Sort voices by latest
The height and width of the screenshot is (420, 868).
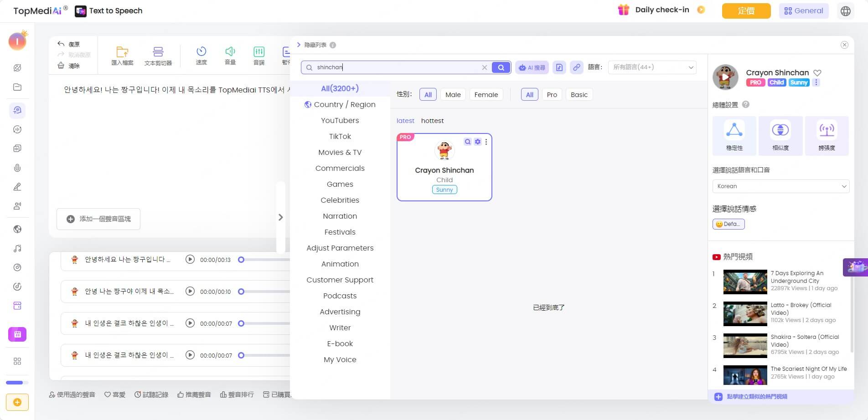pyautogui.click(x=405, y=121)
